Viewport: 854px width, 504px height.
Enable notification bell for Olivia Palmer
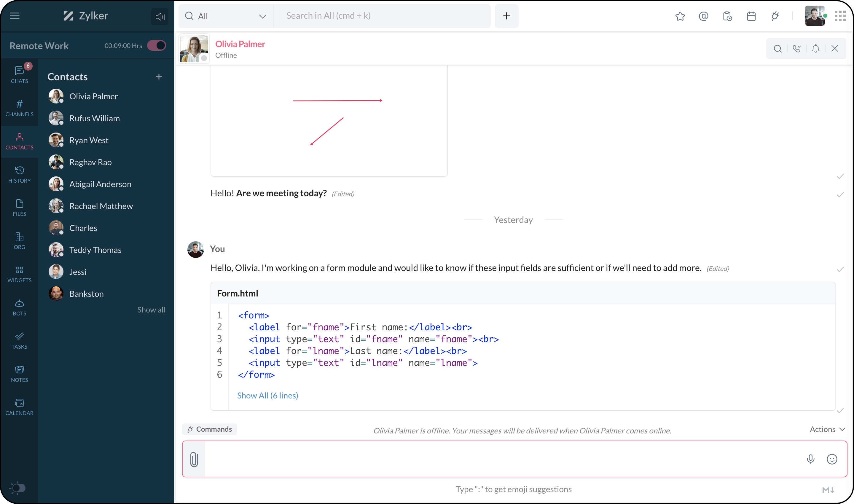tap(815, 49)
